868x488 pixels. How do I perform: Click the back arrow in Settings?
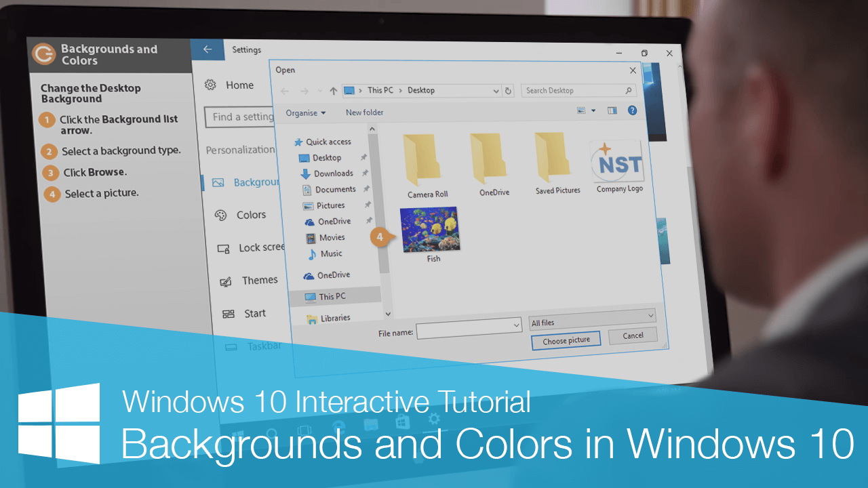pos(208,49)
